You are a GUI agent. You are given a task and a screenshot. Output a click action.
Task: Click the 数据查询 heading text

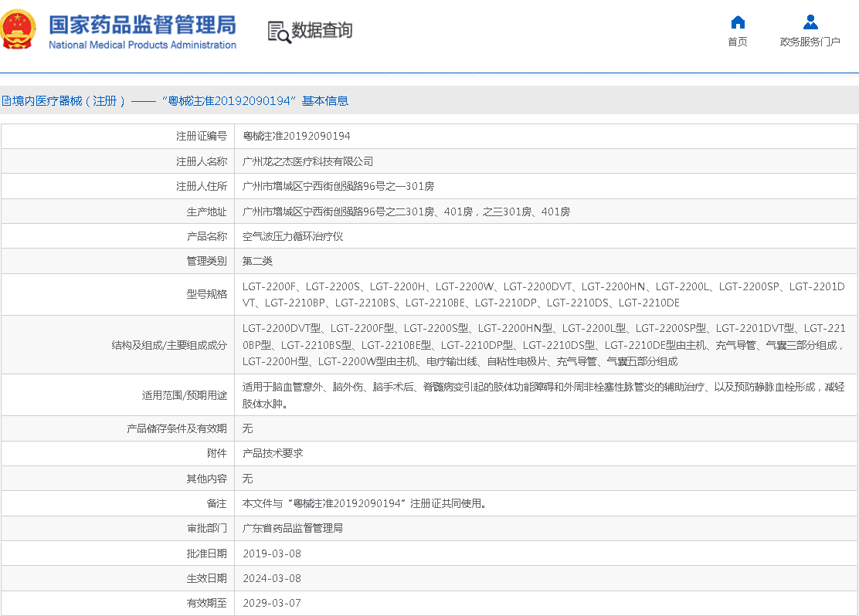tap(321, 31)
